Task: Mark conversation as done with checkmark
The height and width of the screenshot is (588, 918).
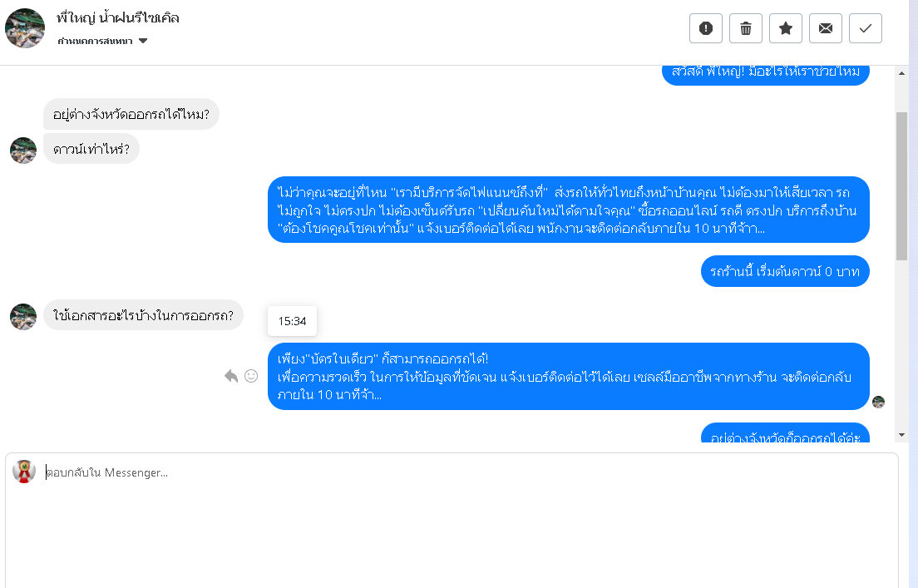Action: (x=866, y=28)
